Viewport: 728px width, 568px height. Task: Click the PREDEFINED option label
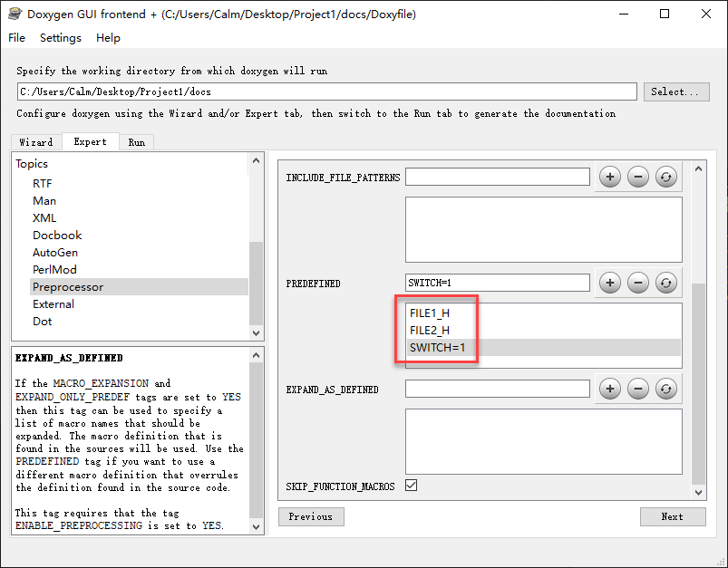[x=314, y=284]
